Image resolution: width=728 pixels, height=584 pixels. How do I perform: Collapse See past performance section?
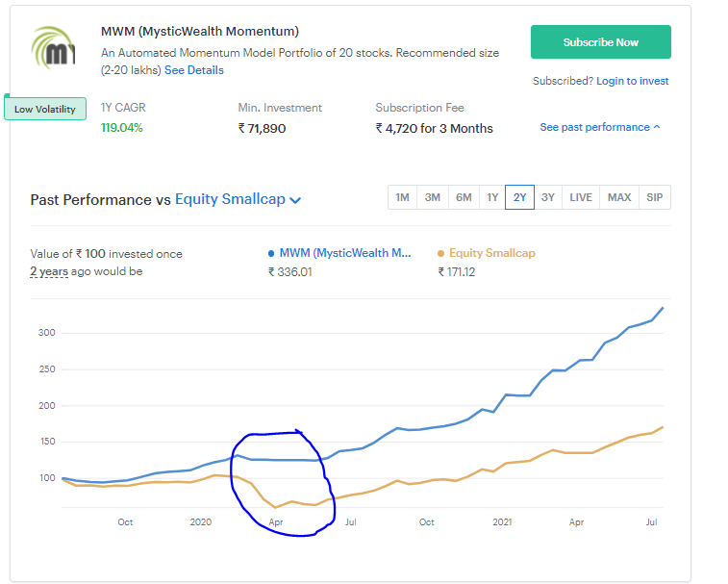coord(599,127)
